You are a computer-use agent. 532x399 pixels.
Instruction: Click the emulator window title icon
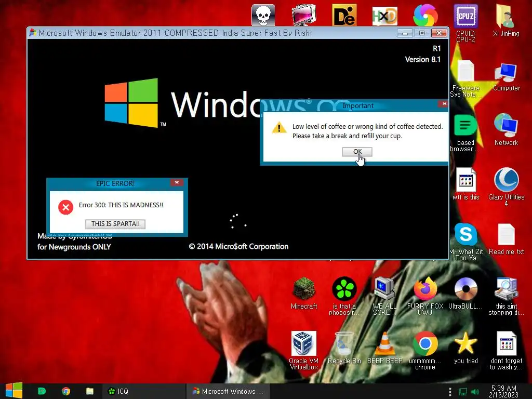pos(33,33)
